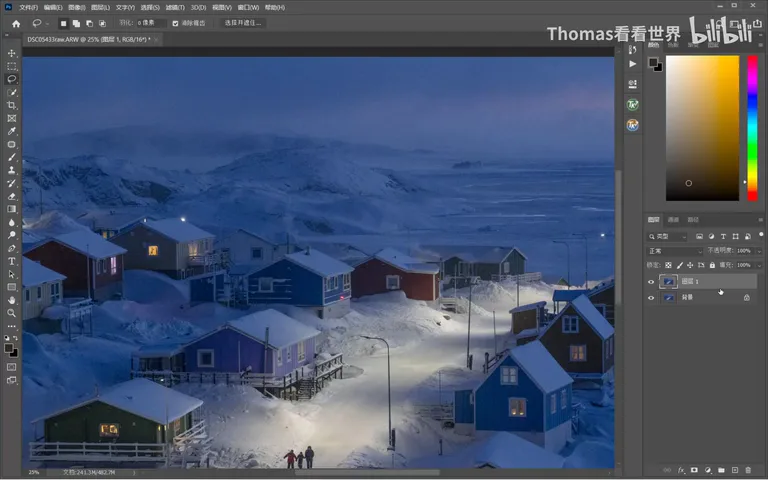Image resolution: width=768 pixels, height=480 pixels.
Task: Select the Lasso tool in the toolbox
Action: click(12, 79)
